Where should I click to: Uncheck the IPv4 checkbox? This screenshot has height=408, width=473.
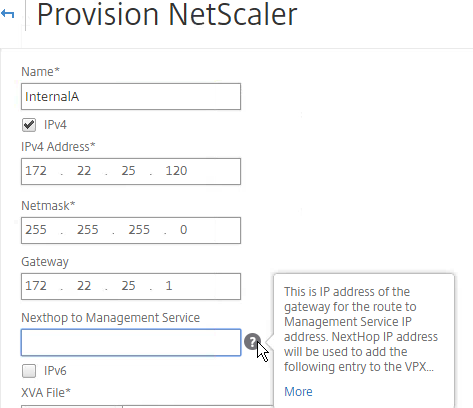click(x=29, y=125)
